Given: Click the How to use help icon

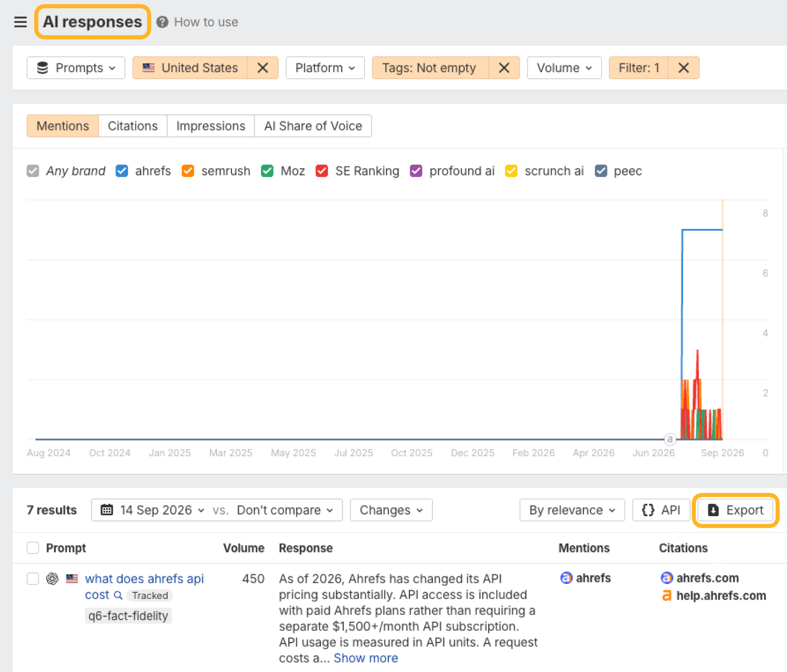Looking at the screenshot, I should tap(162, 22).
